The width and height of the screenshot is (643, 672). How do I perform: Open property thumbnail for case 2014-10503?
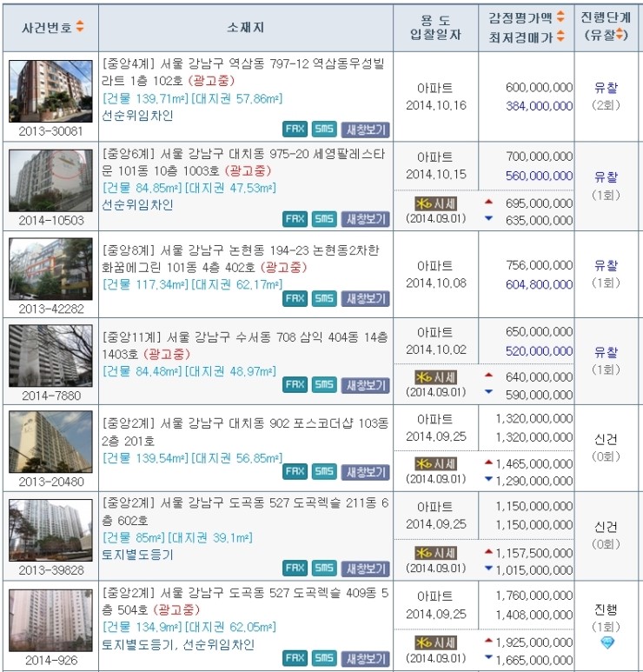pos(50,181)
